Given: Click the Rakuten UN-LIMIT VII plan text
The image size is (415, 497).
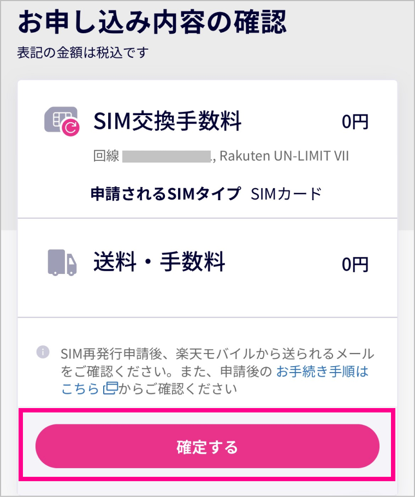Looking at the screenshot, I should (x=284, y=156).
